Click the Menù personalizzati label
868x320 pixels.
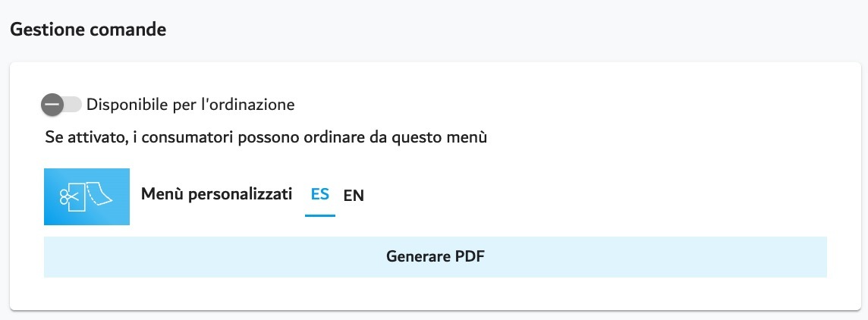[216, 194]
